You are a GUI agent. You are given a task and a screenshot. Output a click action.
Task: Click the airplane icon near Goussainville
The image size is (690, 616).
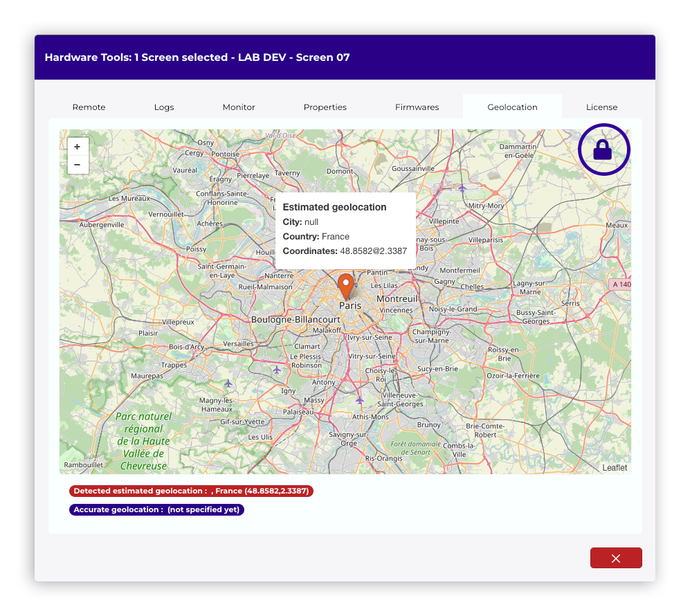click(462, 188)
